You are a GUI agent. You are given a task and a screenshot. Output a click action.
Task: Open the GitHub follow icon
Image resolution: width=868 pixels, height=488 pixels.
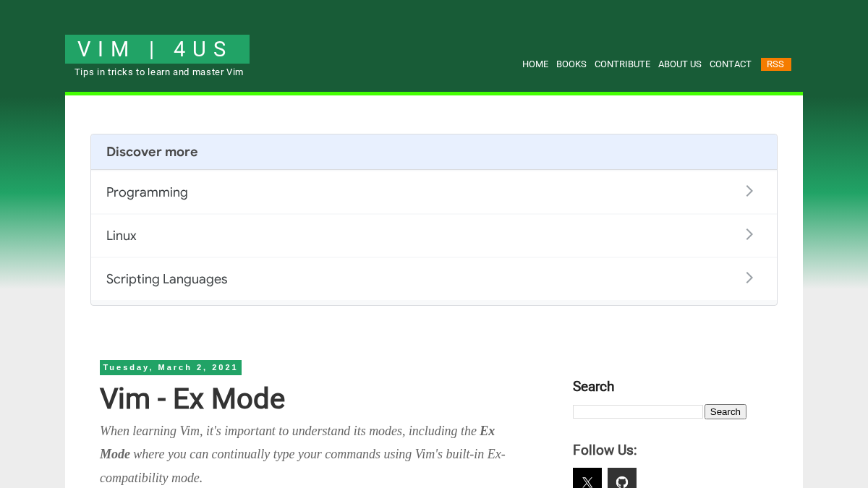coord(622,478)
